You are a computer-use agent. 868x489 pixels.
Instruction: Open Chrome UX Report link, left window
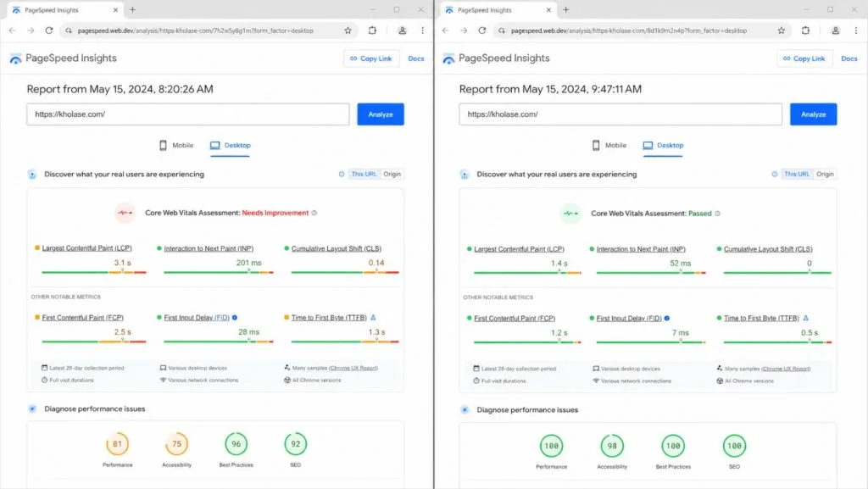click(x=353, y=368)
